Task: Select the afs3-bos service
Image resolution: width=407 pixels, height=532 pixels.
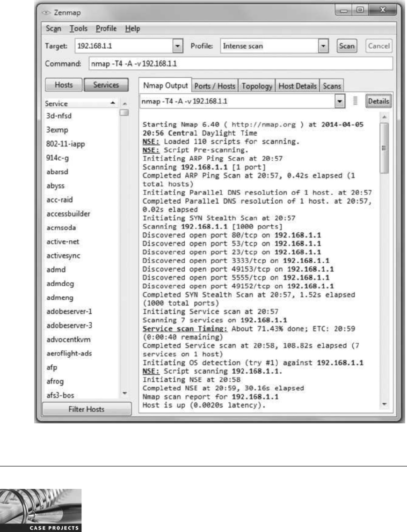Action: (60, 395)
